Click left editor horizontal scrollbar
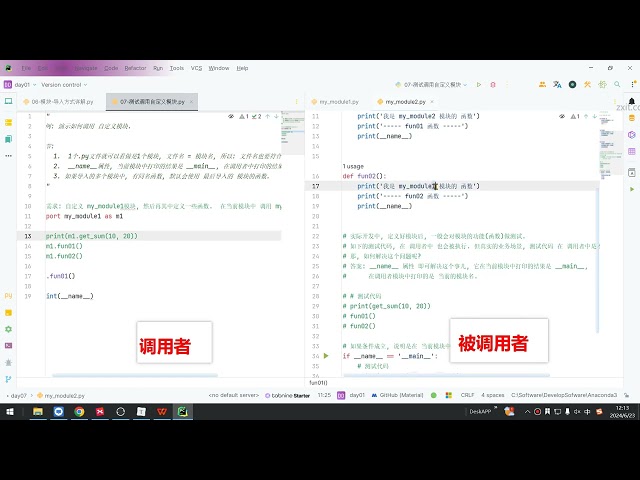The height and width of the screenshot is (480, 640). pyautogui.click(x=135, y=375)
